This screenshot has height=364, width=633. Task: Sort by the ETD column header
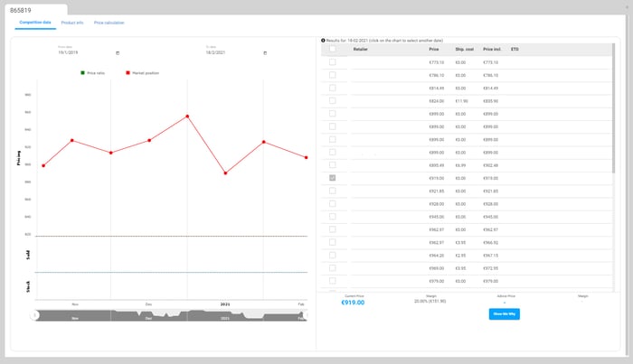click(515, 49)
